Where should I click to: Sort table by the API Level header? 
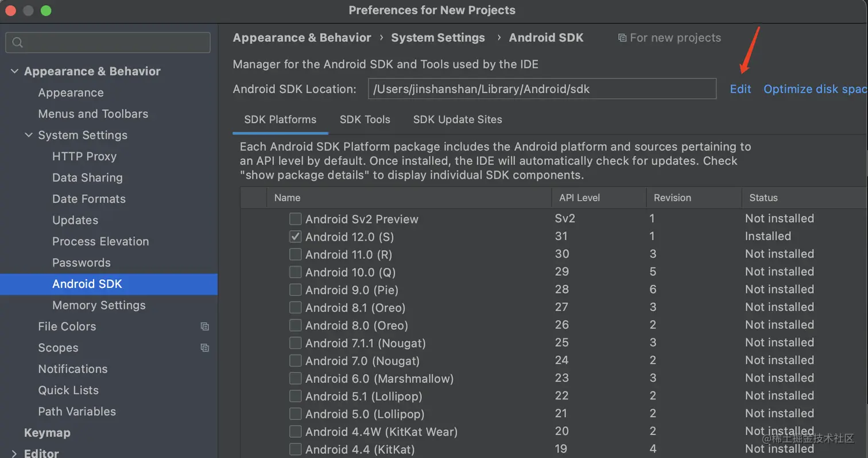[x=599, y=198]
